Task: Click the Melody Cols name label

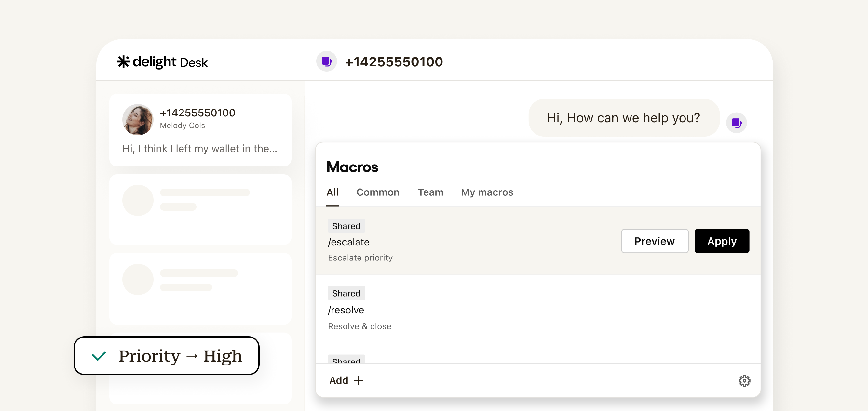Action: pos(182,125)
